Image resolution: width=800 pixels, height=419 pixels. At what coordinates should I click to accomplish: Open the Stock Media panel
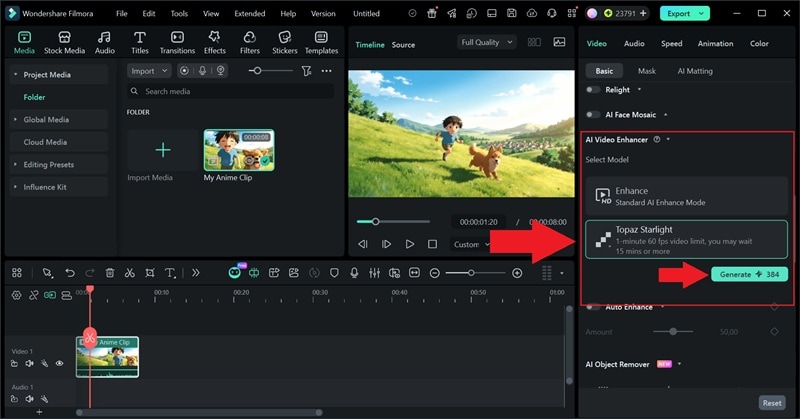64,42
